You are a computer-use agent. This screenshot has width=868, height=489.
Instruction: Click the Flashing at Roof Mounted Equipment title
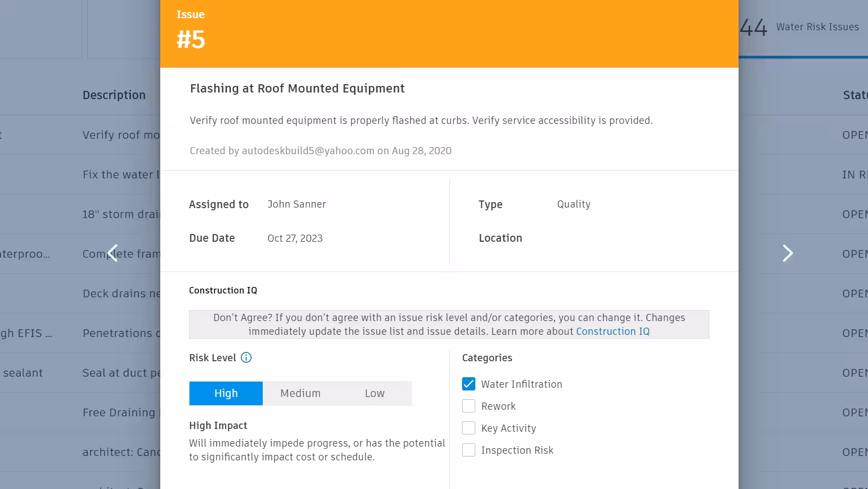click(297, 89)
